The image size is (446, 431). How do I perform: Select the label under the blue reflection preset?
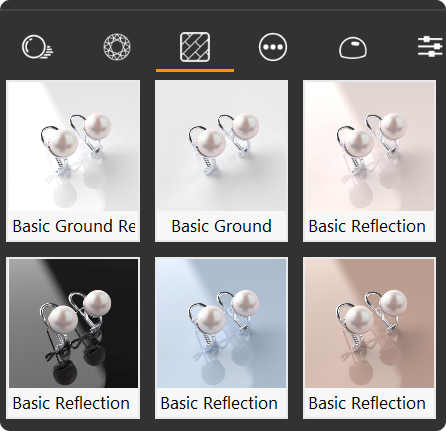pos(219,403)
